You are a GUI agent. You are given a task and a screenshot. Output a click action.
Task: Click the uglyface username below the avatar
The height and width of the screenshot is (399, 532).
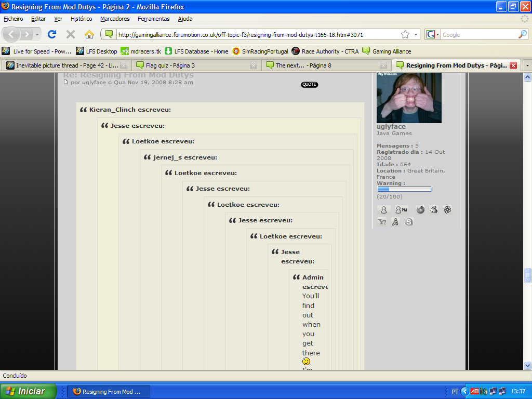tap(391, 127)
